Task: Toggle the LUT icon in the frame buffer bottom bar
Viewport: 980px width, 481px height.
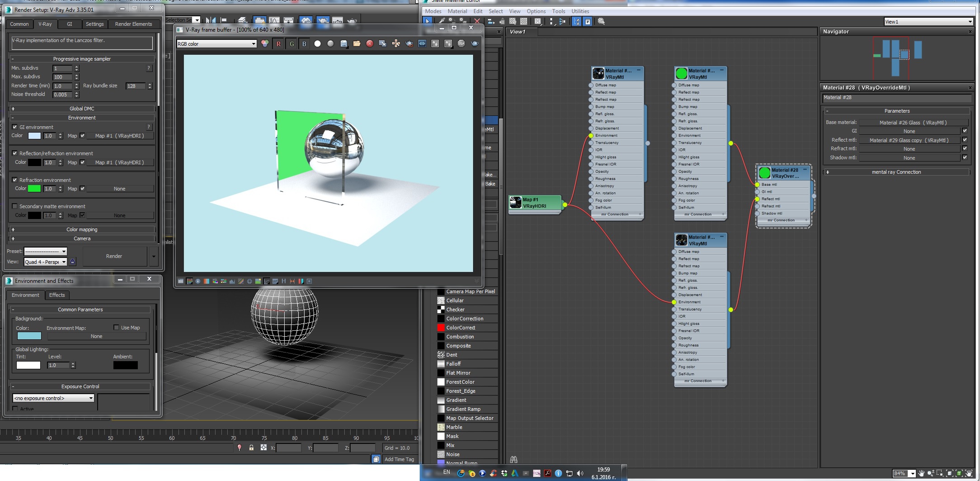Action: tap(275, 281)
